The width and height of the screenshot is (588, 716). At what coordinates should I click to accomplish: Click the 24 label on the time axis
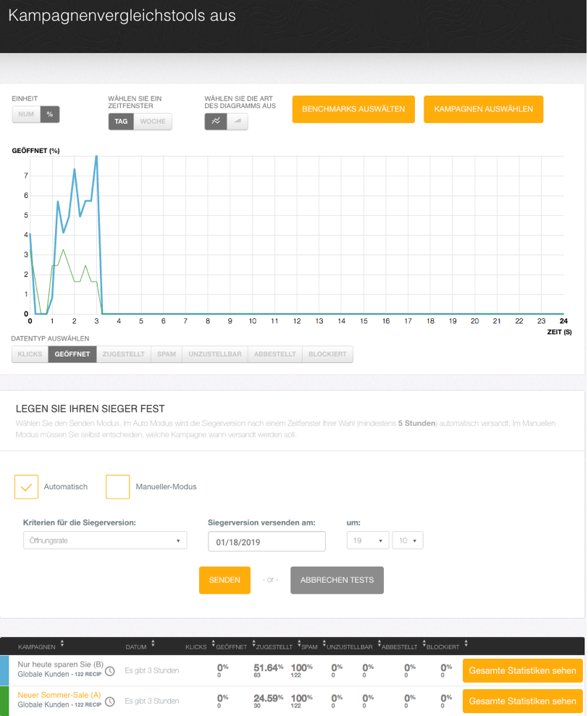(x=564, y=321)
